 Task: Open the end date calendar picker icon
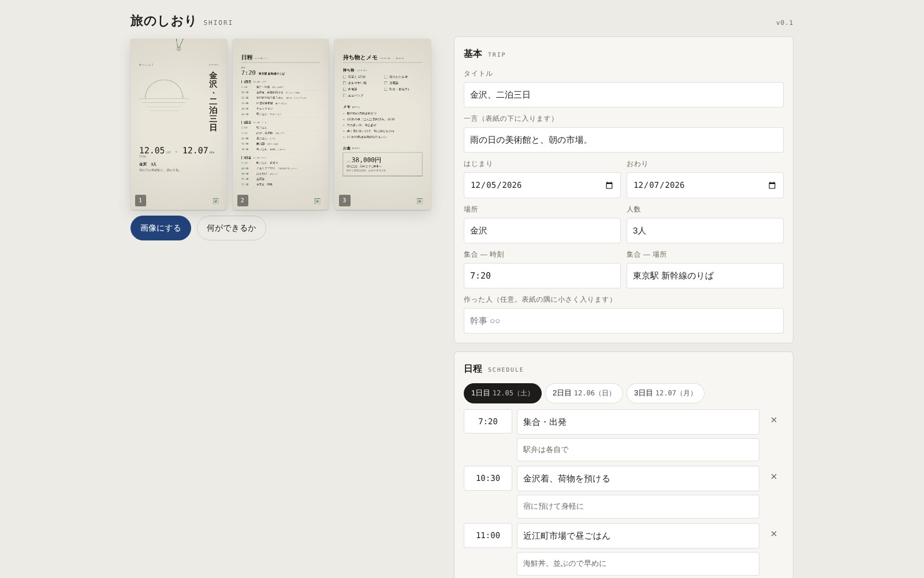click(772, 186)
